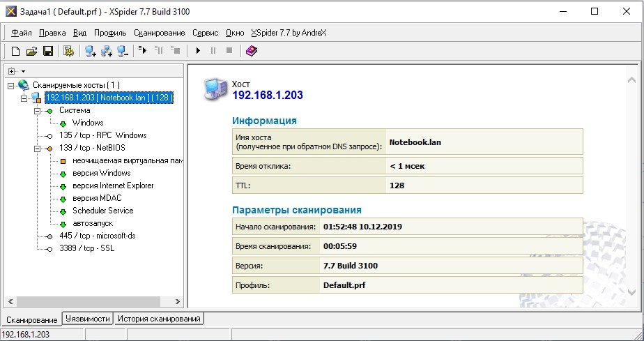Stop scanning selected hosts icon

(x=176, y=50)
